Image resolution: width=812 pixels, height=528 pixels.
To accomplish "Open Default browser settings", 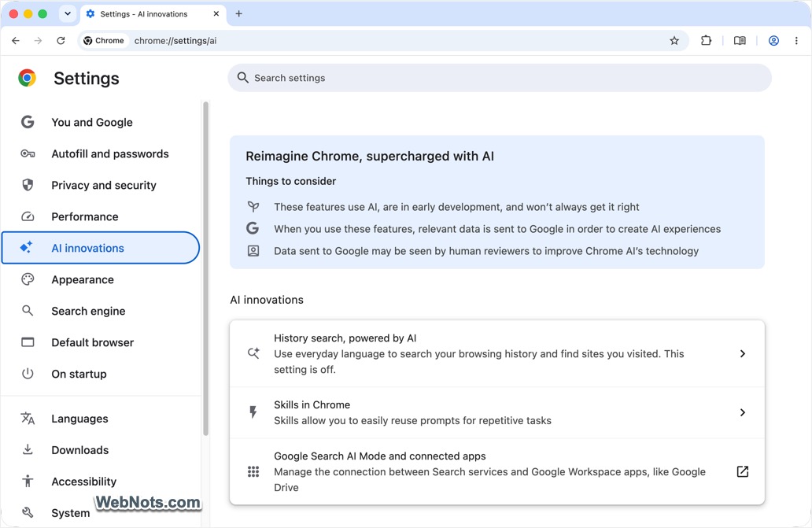I will (x=101, y=342).
